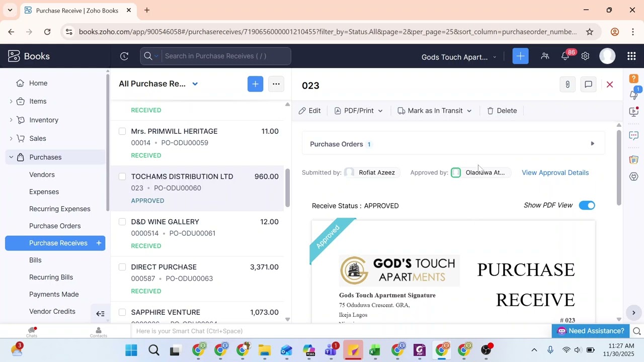
Task: Open the referrals people icon in header
Action: 545,56
